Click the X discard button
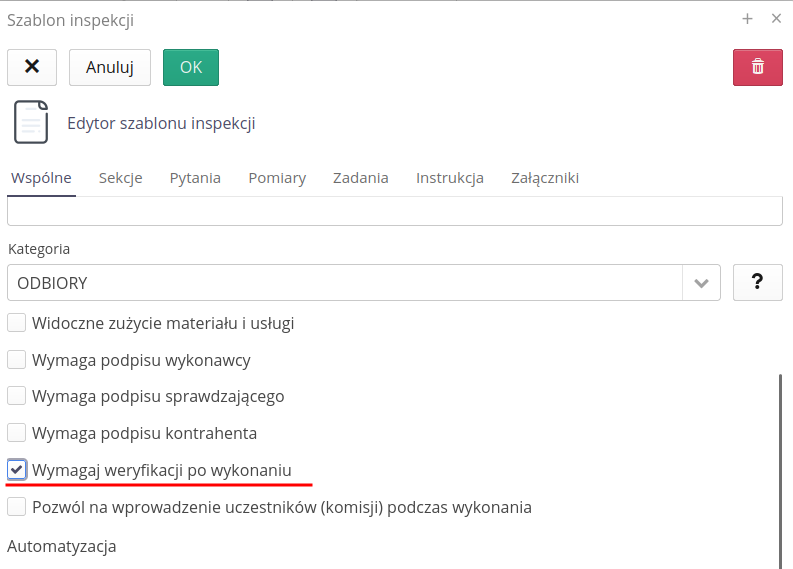The image size is (793, 569). (x=32, y=67)
